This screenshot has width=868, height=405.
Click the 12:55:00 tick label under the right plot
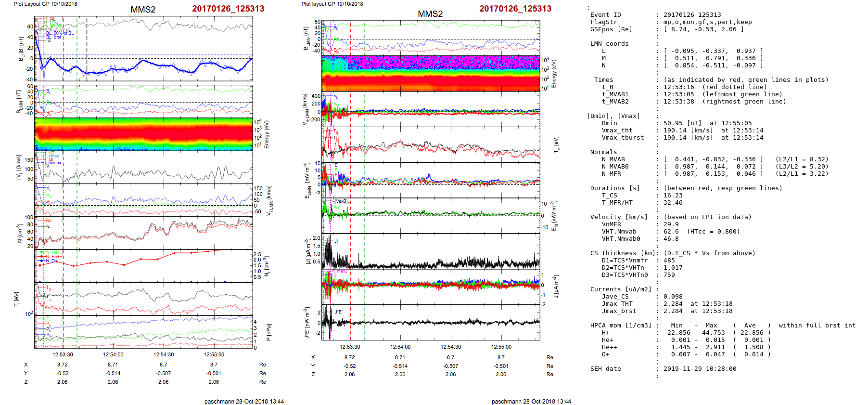pos(501,347)
